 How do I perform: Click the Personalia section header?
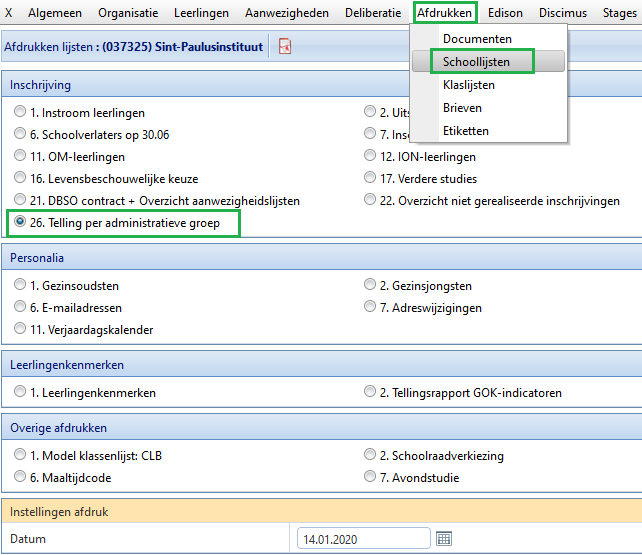pos(321,258)
